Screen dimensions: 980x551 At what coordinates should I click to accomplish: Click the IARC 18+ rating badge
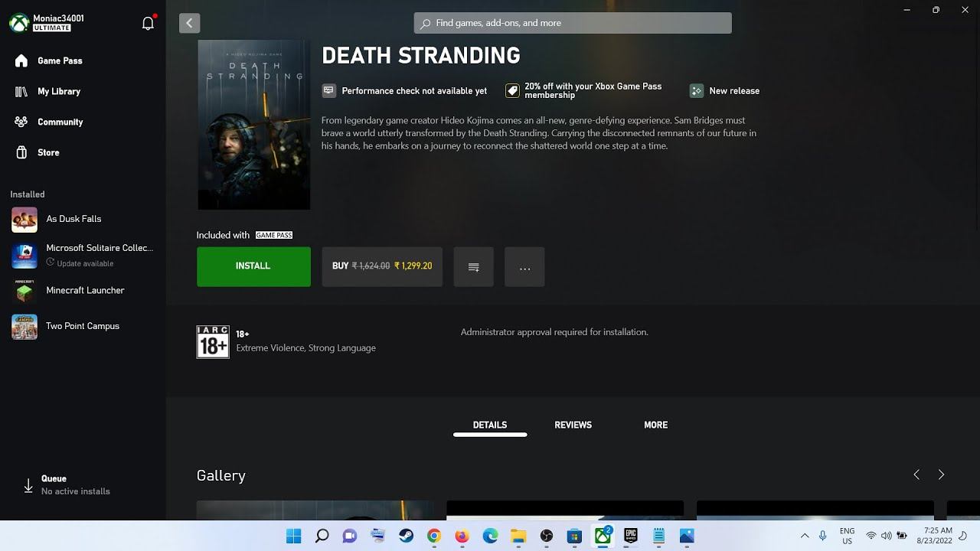pyautogui.click(x=213, y=341)
